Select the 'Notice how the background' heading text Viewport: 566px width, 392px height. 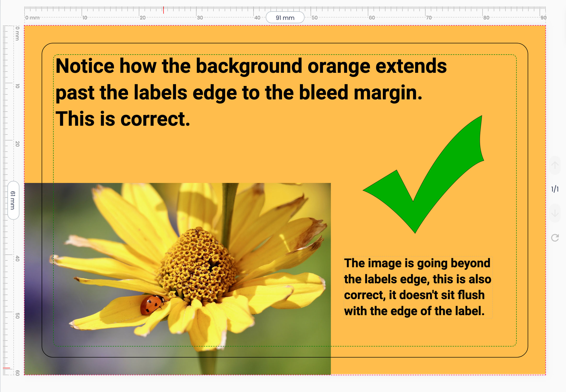click(250, 92)
